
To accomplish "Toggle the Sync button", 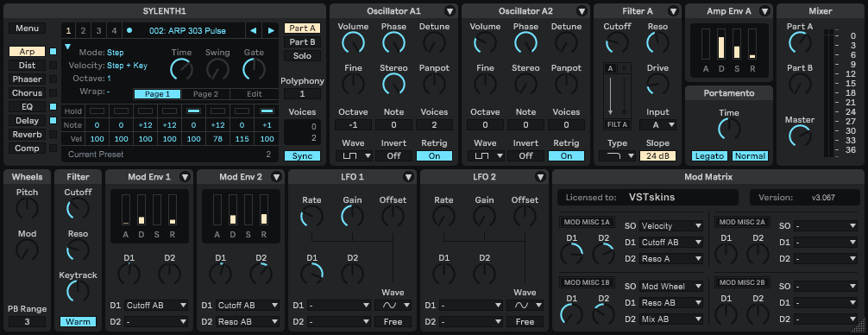I will click(302, 156).
